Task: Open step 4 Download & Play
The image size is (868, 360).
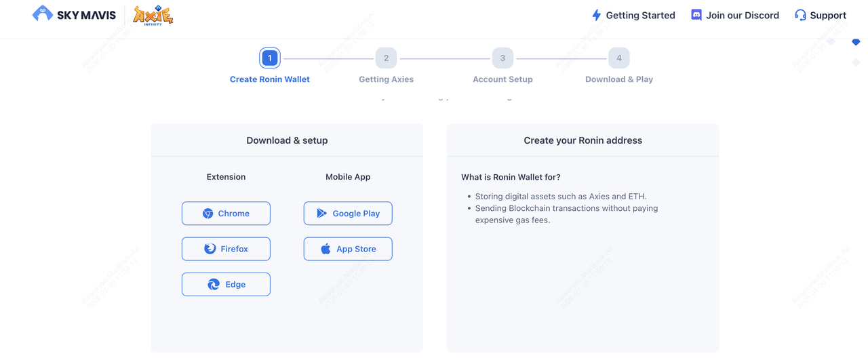Action: (618, 58)
